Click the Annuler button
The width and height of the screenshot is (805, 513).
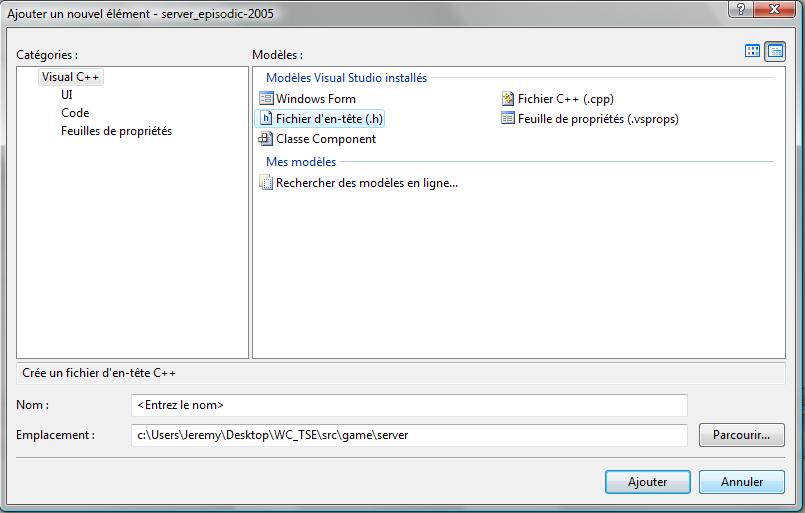pos(741,482)
